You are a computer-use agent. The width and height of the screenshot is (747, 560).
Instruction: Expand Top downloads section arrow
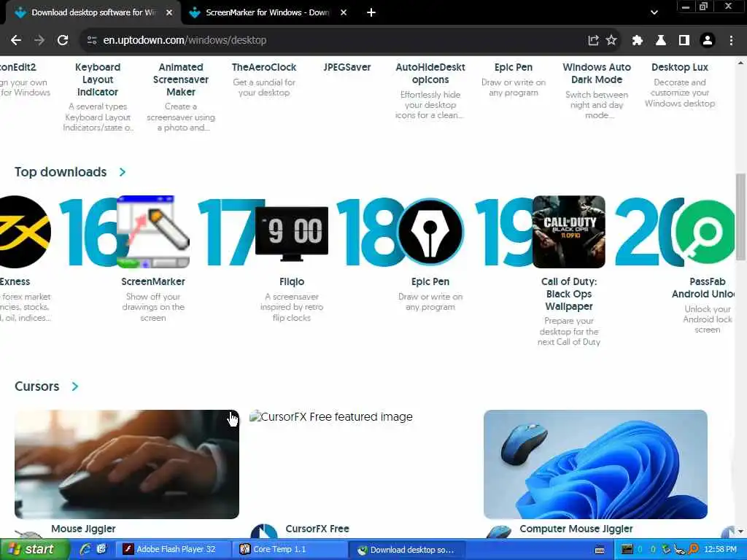click(x=123, y=172)
